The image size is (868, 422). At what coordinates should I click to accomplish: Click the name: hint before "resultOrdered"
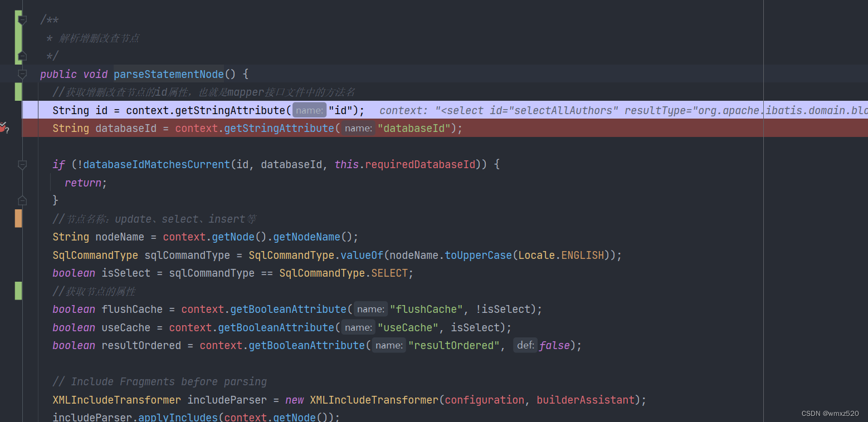389,345
